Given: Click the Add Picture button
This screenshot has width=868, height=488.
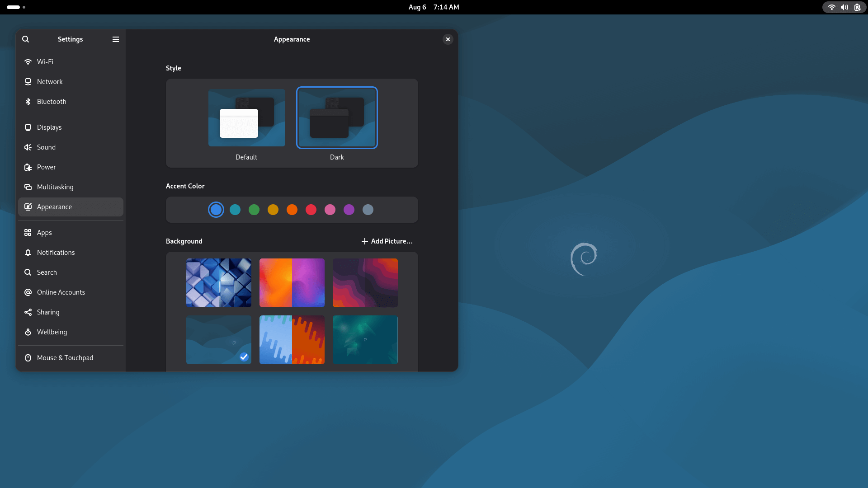Looking at the screenshot, I should [387, 241].
